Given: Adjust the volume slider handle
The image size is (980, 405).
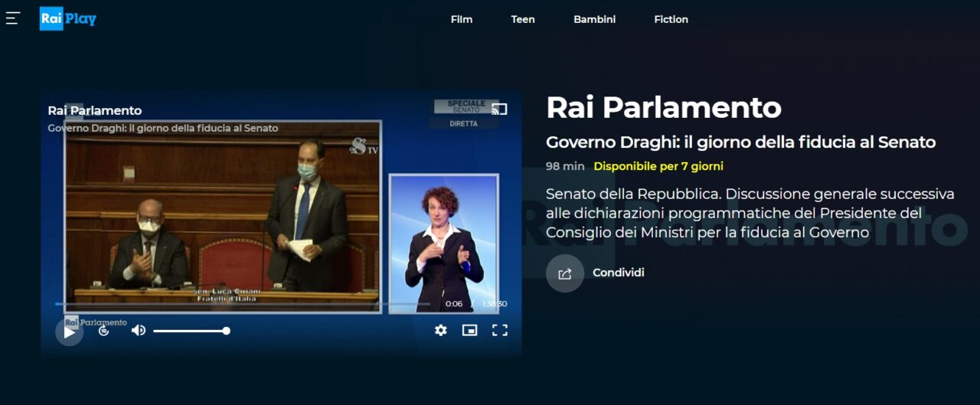Looking at the screenshot, I should coord(226,331).
